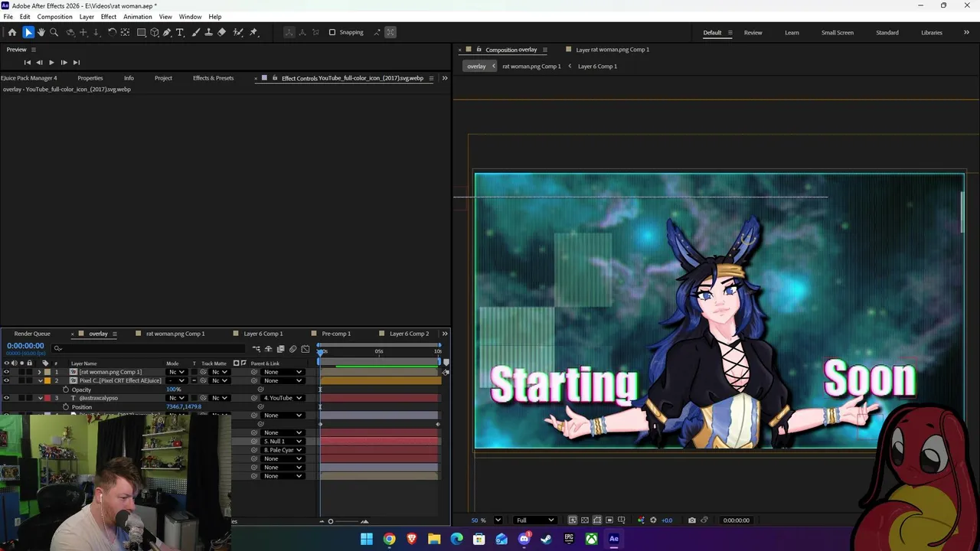This screenshot has height=551, width=980.
Task: Select the Selection (arrow) tool
Action: (x=28, y=32)
